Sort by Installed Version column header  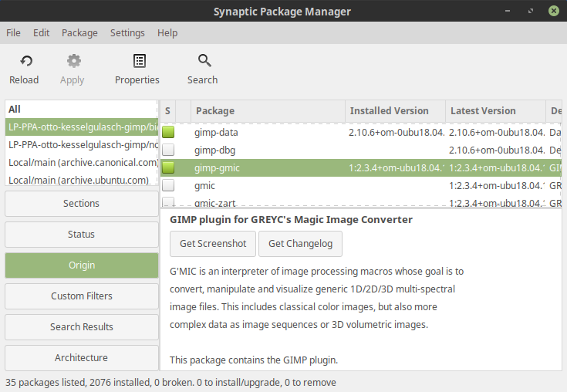[395, 111]
